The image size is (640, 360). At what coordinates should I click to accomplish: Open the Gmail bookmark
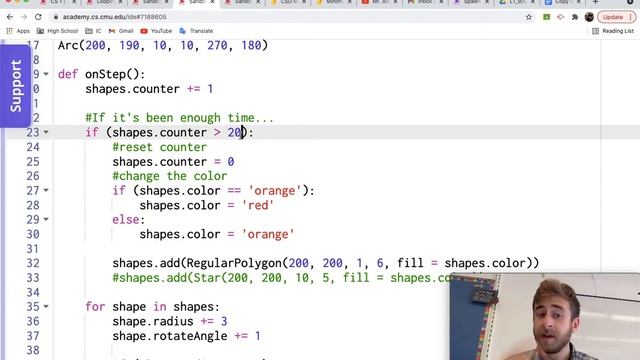click(121, 31)
